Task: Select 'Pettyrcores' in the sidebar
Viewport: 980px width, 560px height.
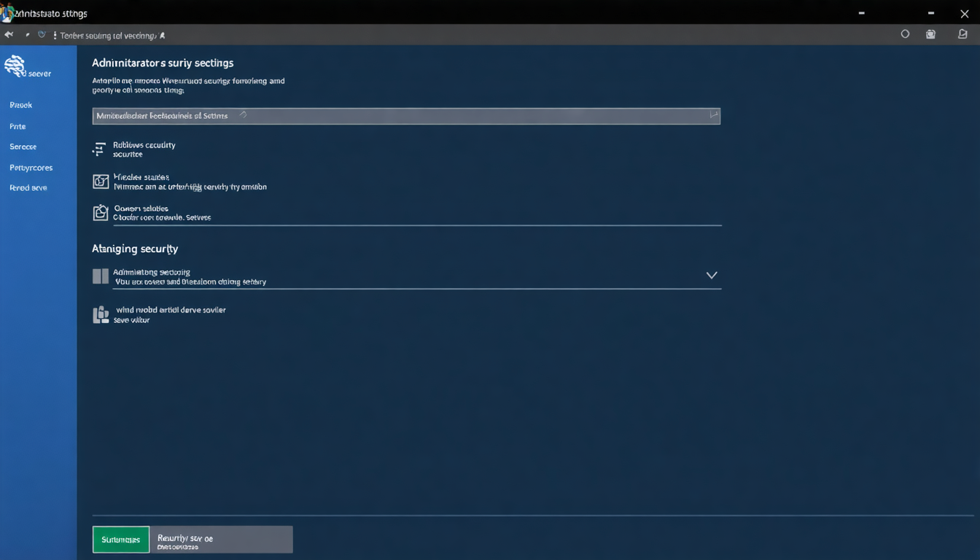Action: (31, 167)
